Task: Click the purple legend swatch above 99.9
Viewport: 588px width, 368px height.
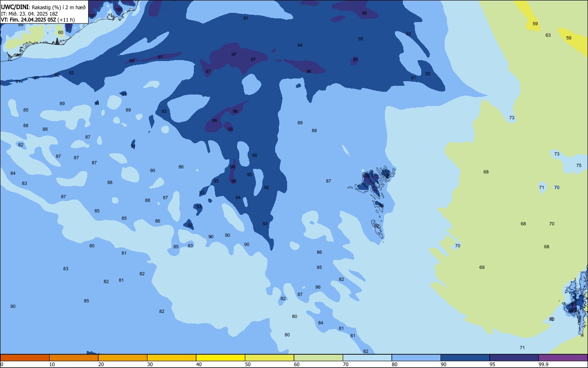Action: pyautogui.click(x=563, y=357)
